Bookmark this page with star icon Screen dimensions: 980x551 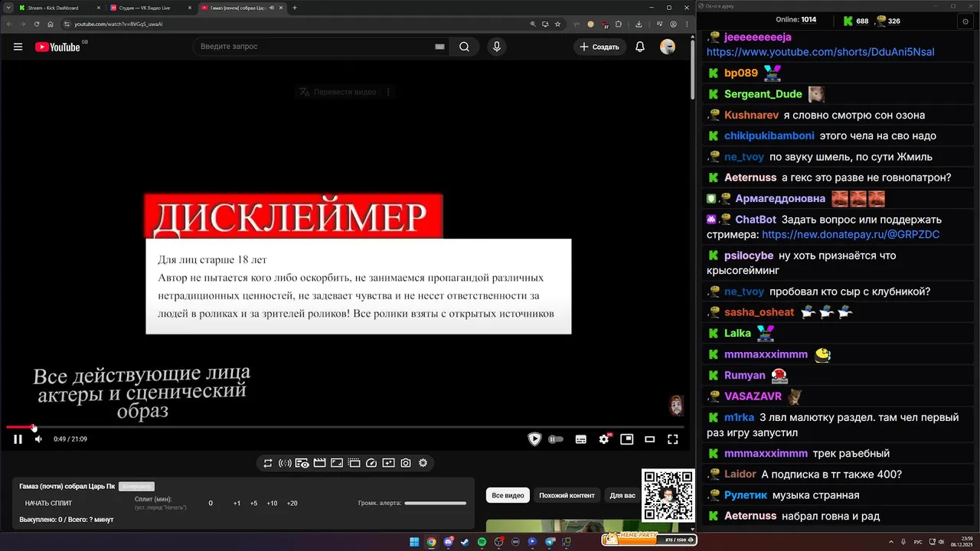(x=558, y=24)
